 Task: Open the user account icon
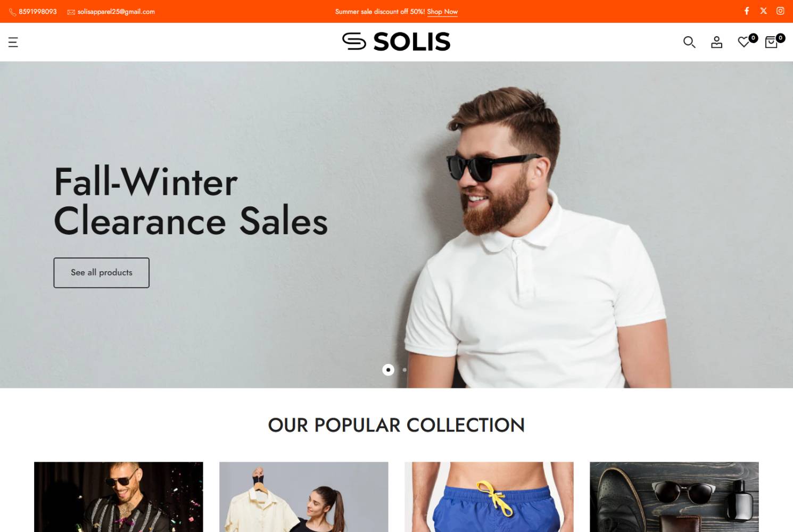pyautogui.click(x=717, y=42)
